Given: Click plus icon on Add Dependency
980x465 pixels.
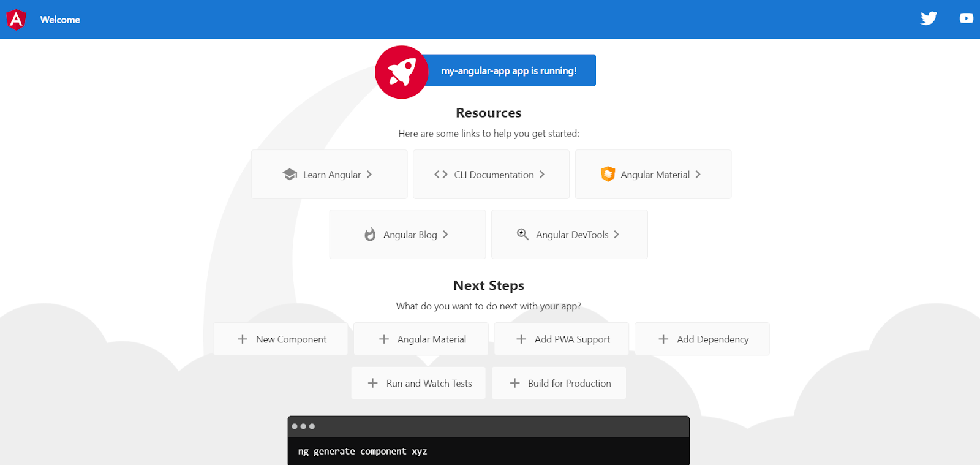Looking at the screenshot, I should (663, 339).
